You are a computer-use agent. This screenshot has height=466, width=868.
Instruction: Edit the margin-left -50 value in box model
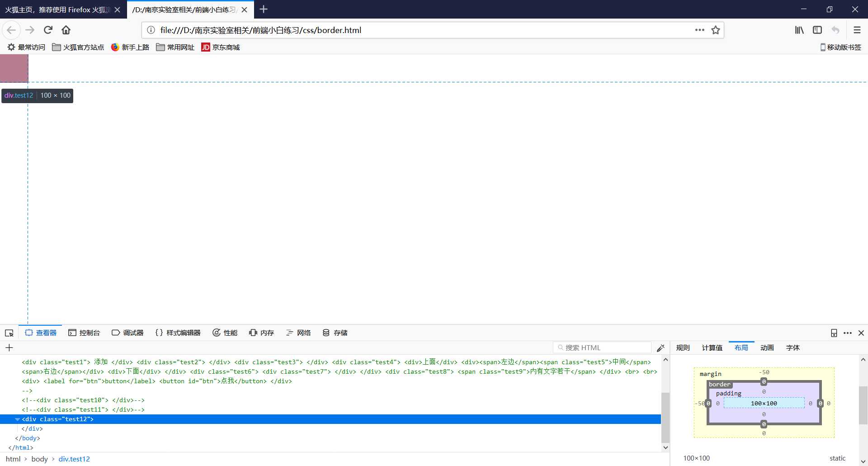[x=699, y=403]
